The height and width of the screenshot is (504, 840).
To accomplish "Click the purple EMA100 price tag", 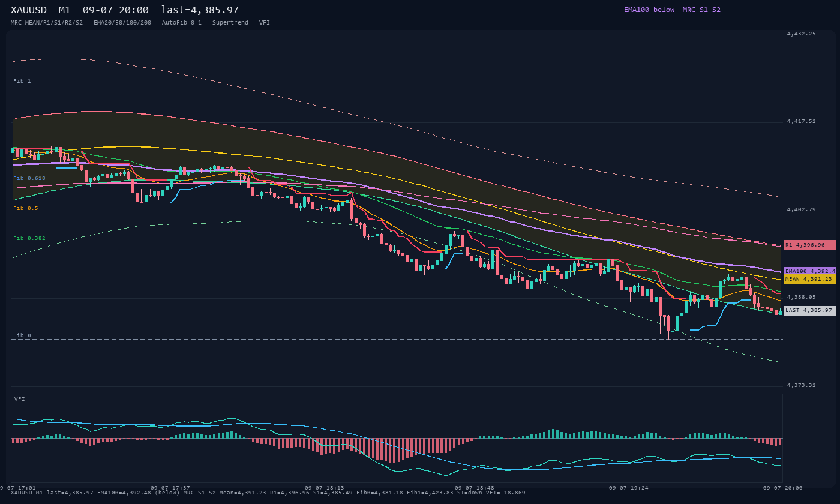I will tap(809, 271).
